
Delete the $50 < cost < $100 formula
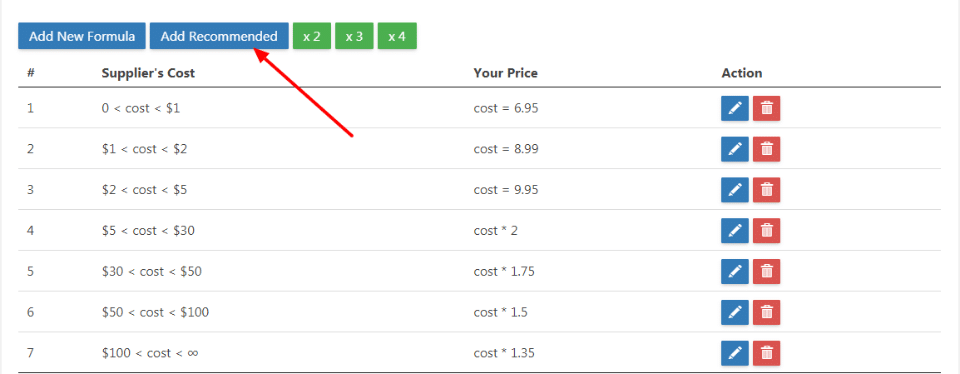767,312
